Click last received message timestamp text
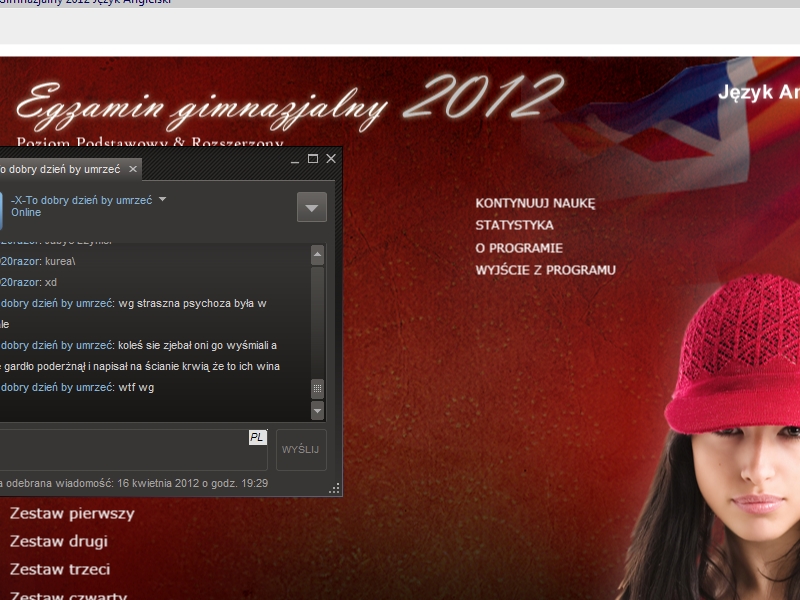Viewport: 800px width, 600px height. point(134,483)
